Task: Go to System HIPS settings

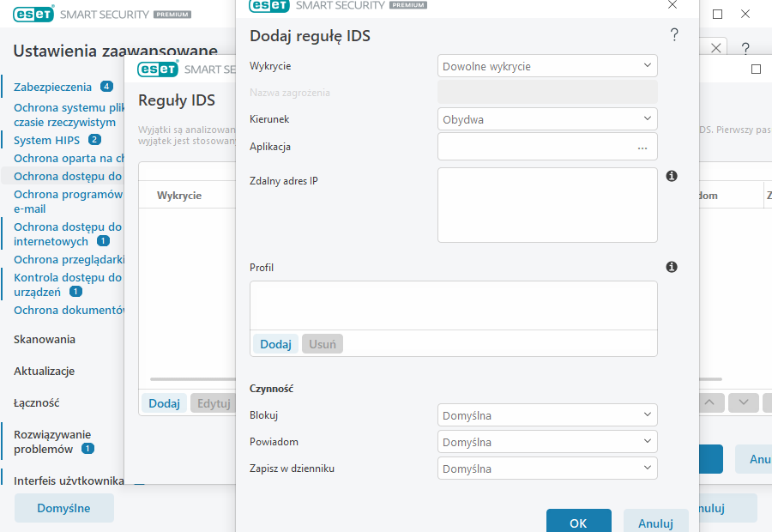Action: click(47, 140)
